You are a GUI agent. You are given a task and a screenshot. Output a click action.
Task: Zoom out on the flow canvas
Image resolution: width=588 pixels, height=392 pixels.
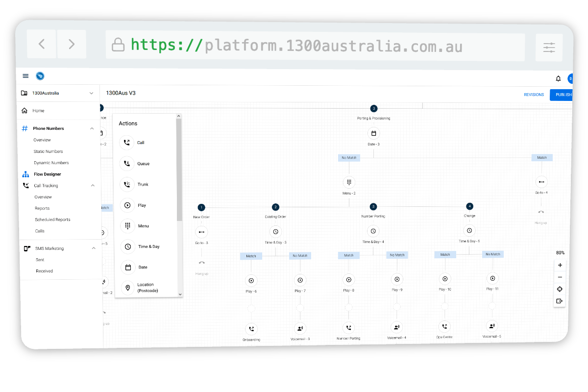[560, 277]
